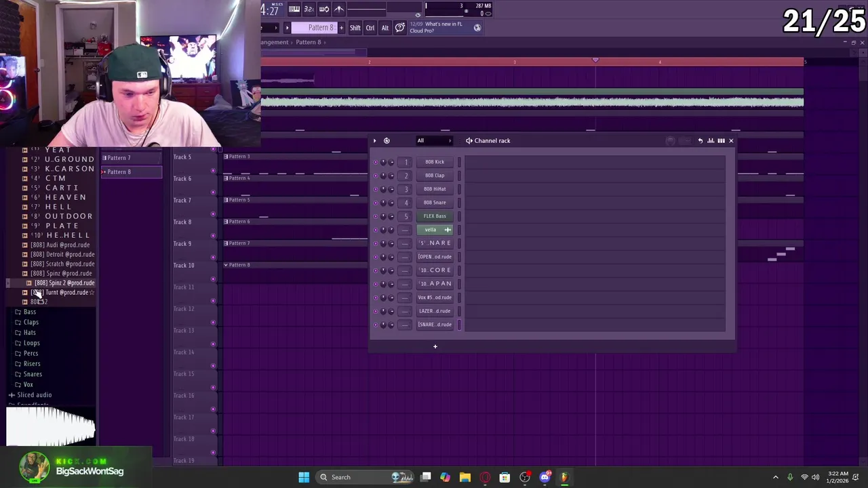Adjust the 808 Clap volume knob
This screenshot has width=868, height=488.
click(391, 176)
